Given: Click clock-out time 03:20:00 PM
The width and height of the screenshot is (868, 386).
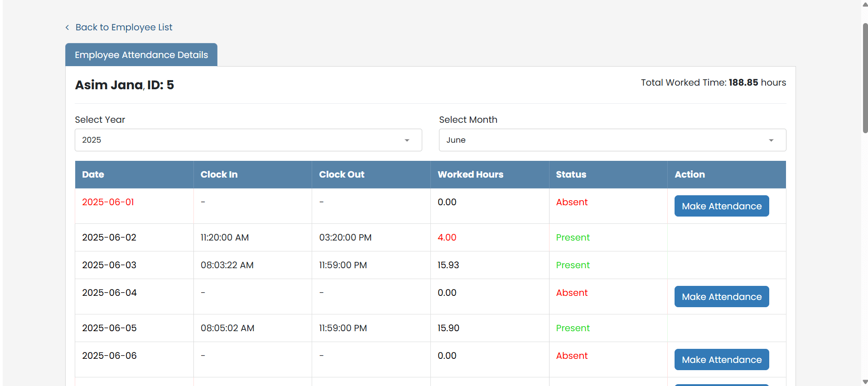Looking at the screenshot, I should 345,237.
